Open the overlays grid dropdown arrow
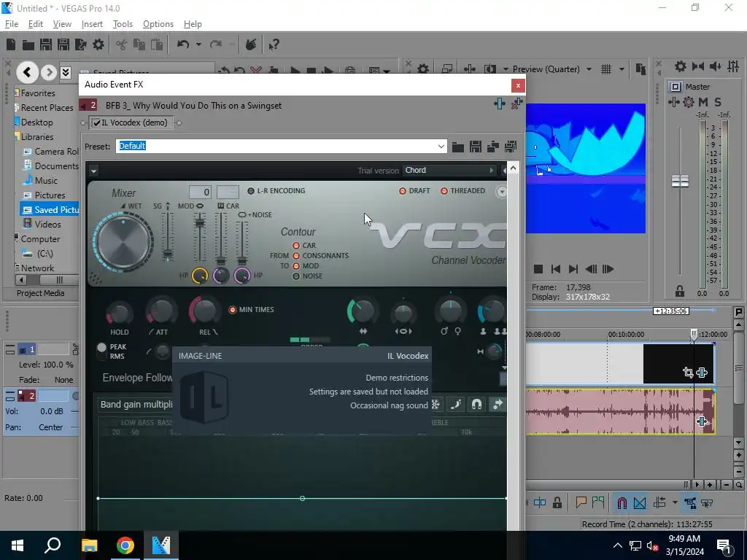Viewport: 747px width, 560px height. 622,69
